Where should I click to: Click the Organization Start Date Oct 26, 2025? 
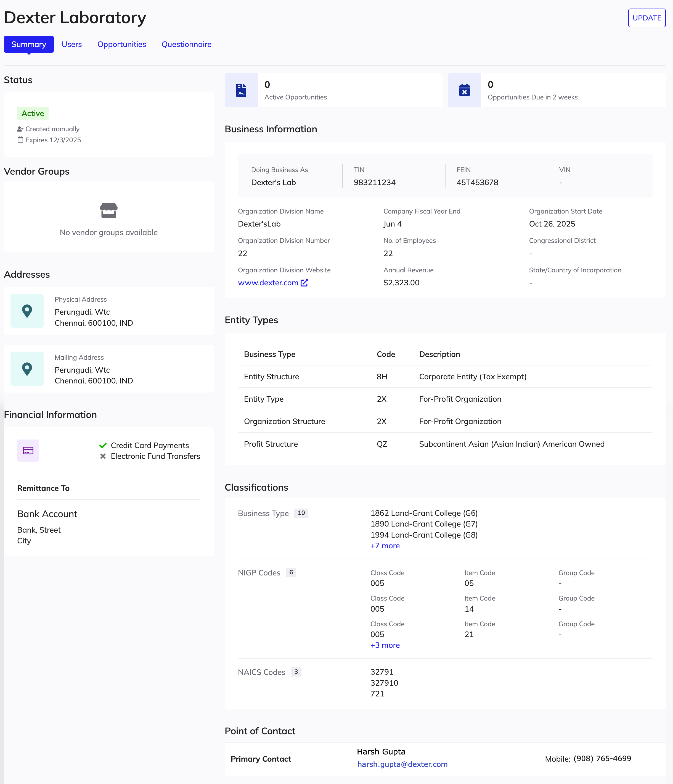[552, 223]
